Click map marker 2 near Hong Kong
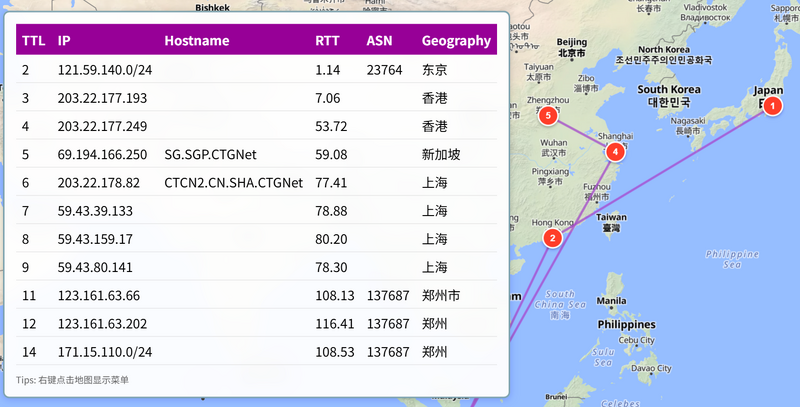This screenshot has height=407, width=800. pos(552,238)
